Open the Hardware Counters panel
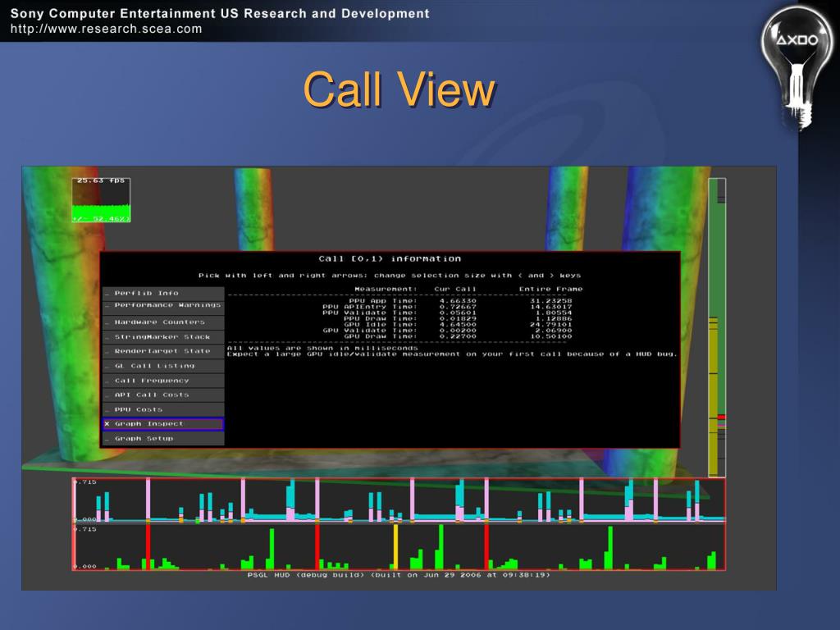Screen dimensions: 840x630 pyautogui.click(x=163, y=322)
